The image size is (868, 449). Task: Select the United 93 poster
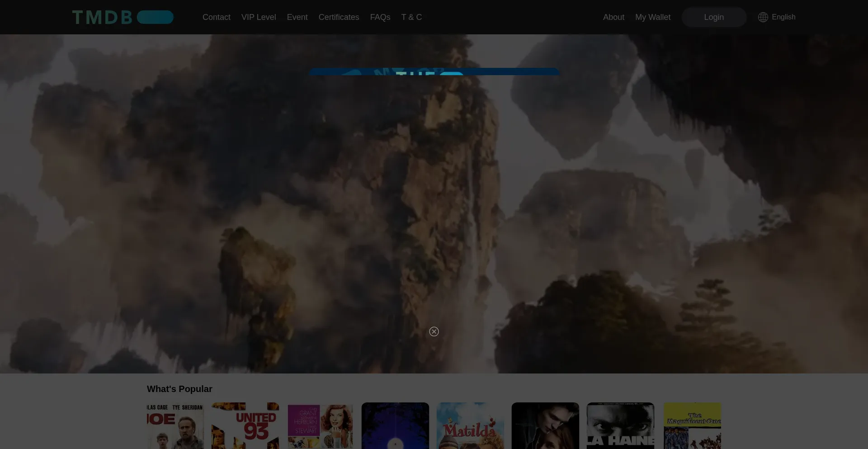pos(245,425)
